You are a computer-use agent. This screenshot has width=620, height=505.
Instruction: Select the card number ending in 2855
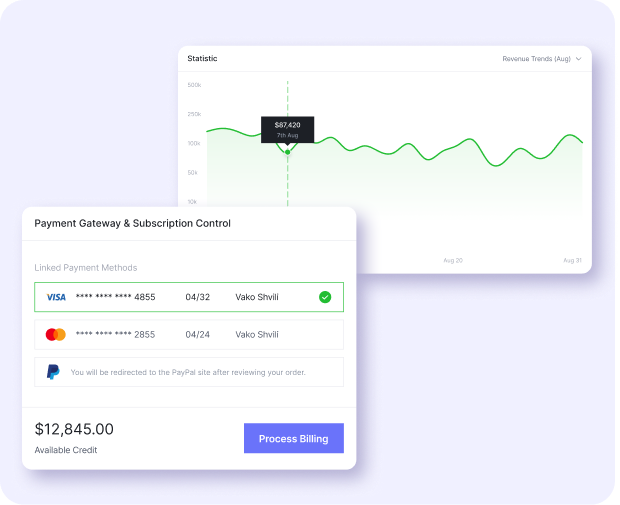coord(115,334)
